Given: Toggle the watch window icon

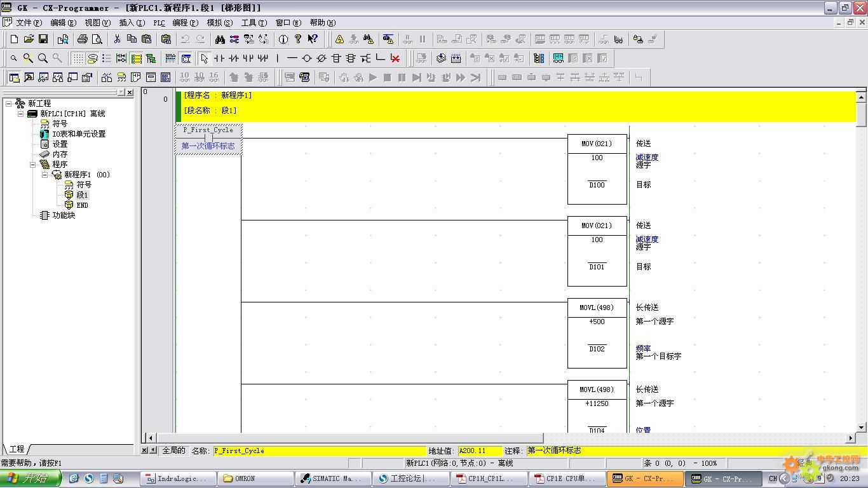Looking at the screenshot, I should [x=43, y=78].
